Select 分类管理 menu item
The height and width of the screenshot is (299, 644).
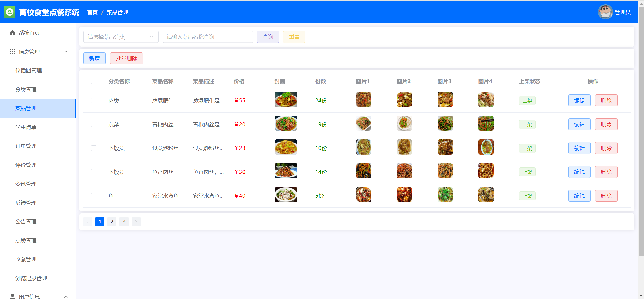click(x=26, y=90)
